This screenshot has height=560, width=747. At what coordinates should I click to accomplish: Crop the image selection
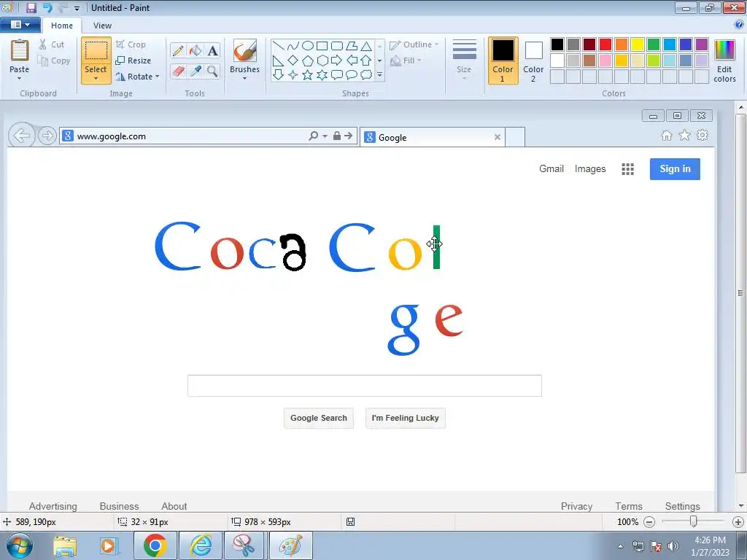click(131, 44)
